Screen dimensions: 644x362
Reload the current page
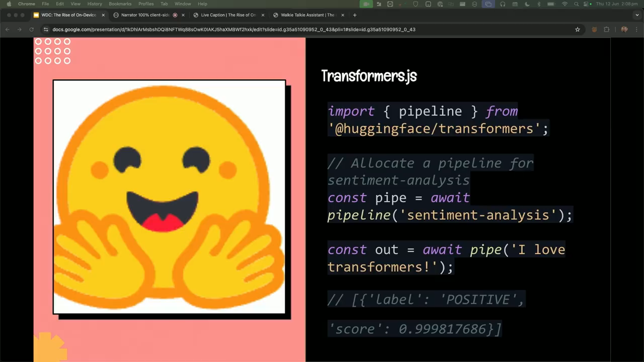tap(32, 30)
